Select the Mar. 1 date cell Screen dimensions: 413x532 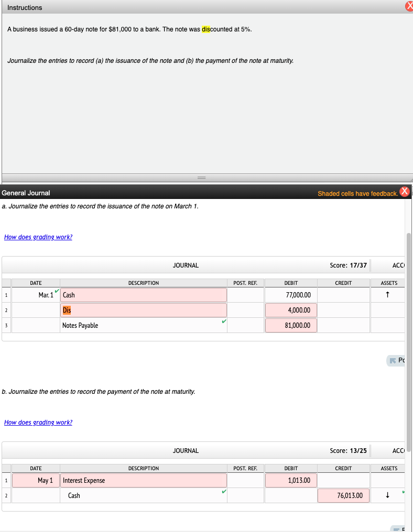coord(36,295)
